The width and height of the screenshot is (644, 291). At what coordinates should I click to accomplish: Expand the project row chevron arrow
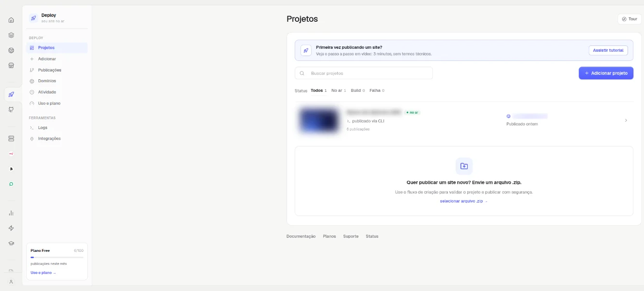coord(626,120)
